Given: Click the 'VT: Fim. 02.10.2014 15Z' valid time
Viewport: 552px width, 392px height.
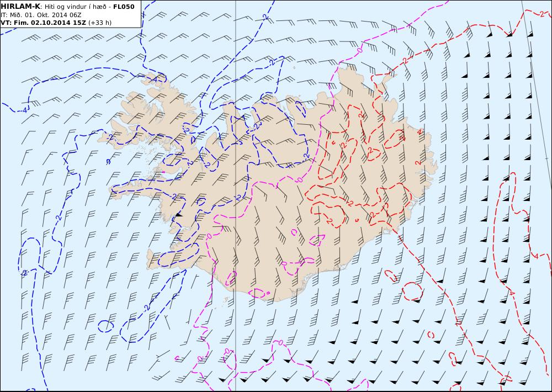Looking at the screenshot, I should (43, 23).
